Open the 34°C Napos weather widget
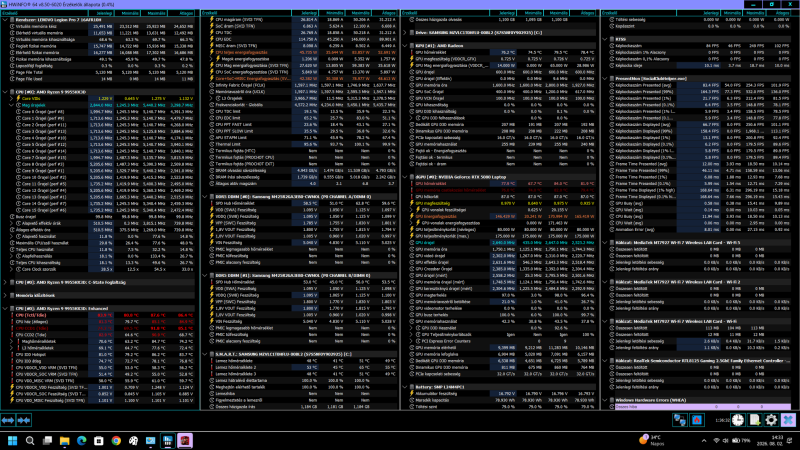The height and width of the screenshot is (450, 800). click(x=652, y=440)
